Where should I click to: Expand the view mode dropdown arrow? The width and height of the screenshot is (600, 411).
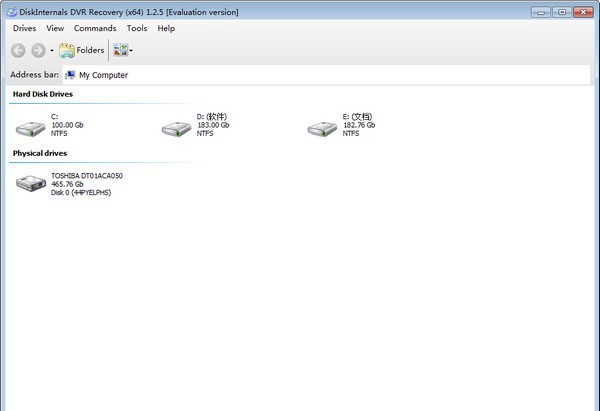[131, 51]
